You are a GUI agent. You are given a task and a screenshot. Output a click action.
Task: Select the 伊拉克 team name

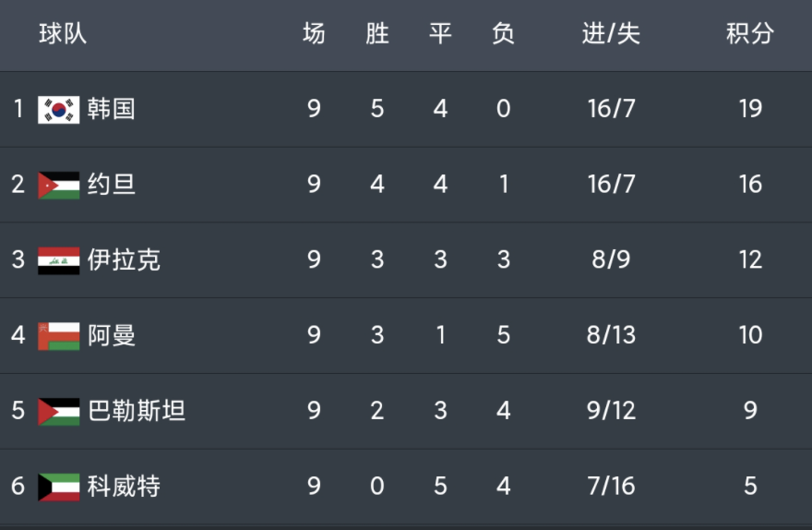tap(124, 259)
